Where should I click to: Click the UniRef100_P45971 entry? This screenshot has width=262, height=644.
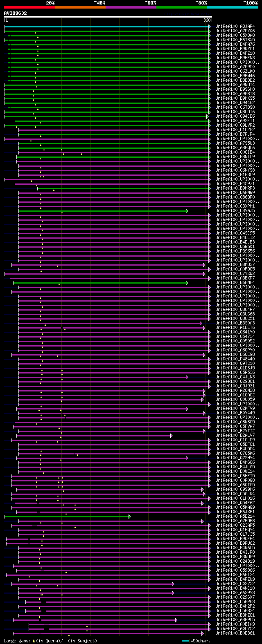point(235,184)
